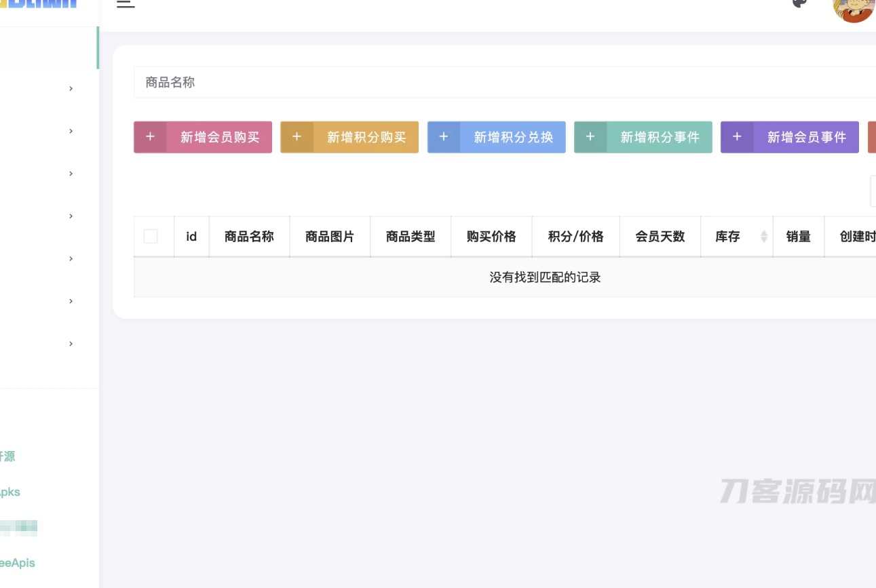Click the id column header
Image resolution: width=876 pixels, height=588 pixels.
pyautogui.click(x=191, y=237)
